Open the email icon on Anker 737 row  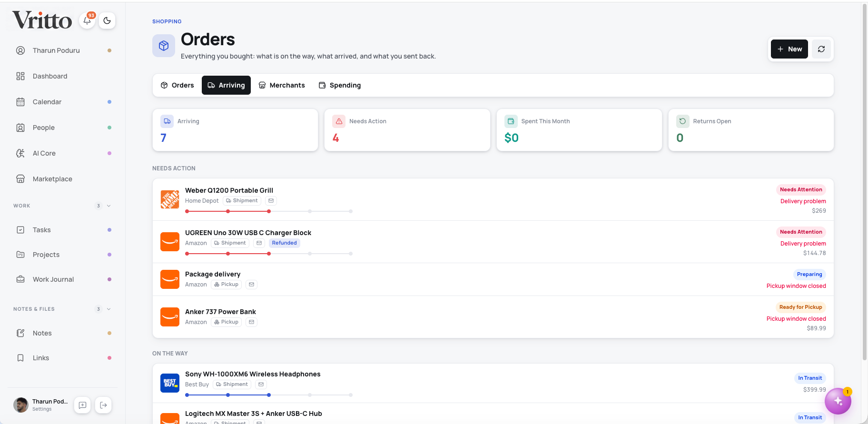click(x=251, y=322)
